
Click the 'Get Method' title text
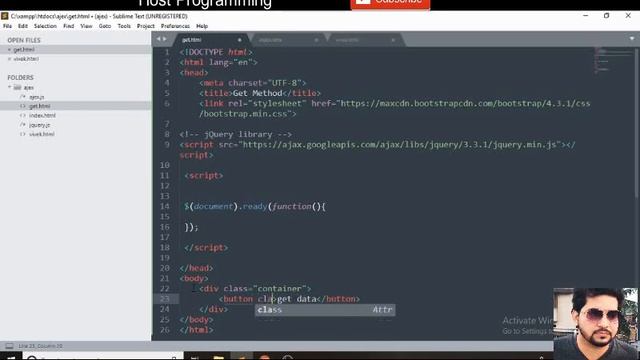[258, 93]
